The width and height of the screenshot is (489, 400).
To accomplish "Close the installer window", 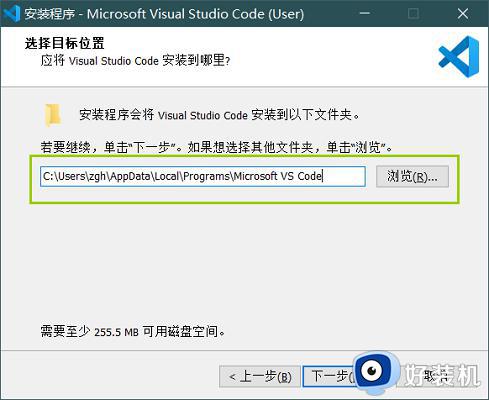I will [x=463, y=14].
